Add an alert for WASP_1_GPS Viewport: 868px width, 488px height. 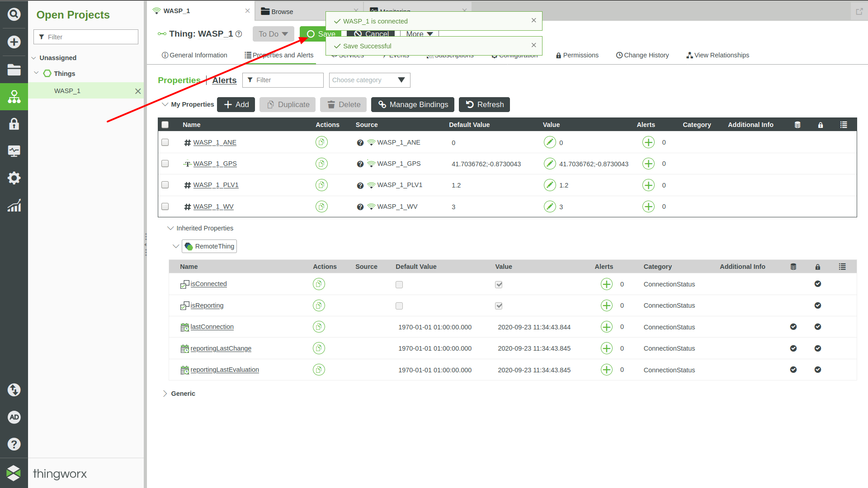(x=648, y=164)
